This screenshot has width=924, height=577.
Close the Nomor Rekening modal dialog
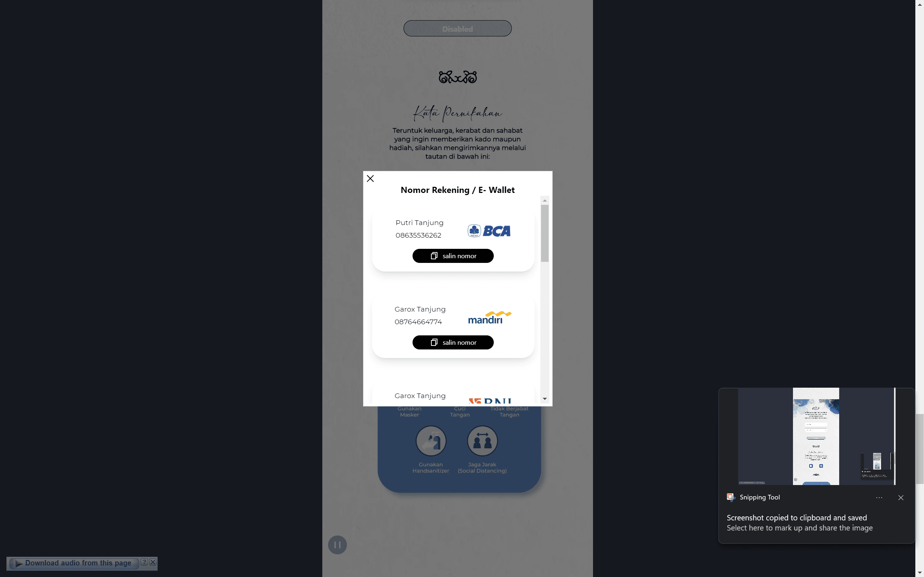tap(371, 178)
